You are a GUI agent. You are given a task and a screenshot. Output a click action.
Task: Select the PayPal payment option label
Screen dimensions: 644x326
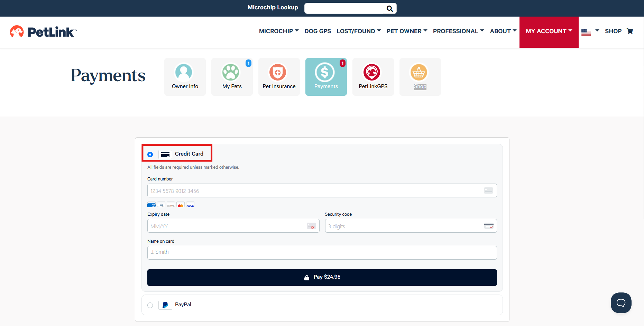click(183, 305)
